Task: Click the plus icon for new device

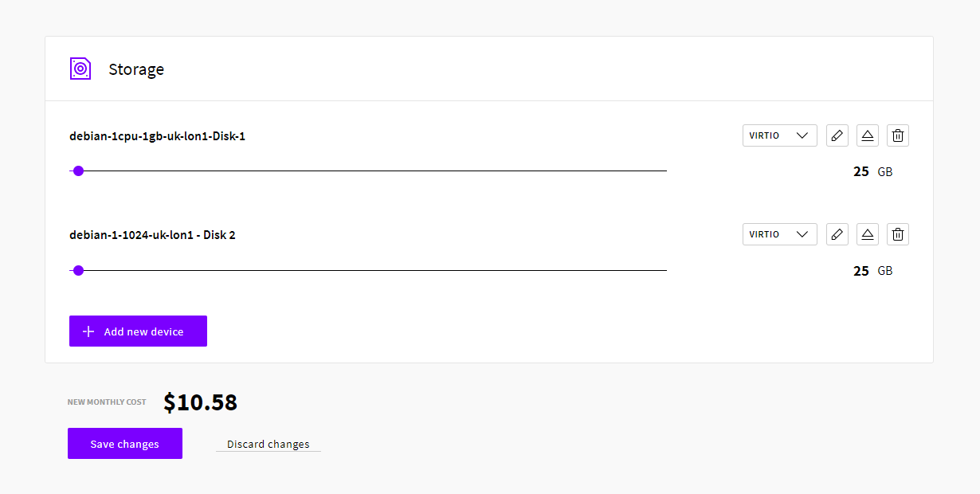Action: 88,331
